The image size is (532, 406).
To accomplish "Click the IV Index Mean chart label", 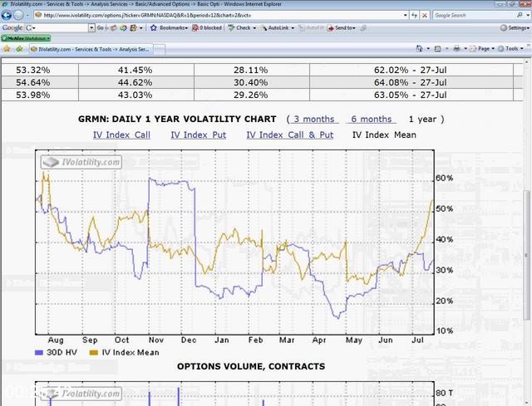I will coord(384,135).
